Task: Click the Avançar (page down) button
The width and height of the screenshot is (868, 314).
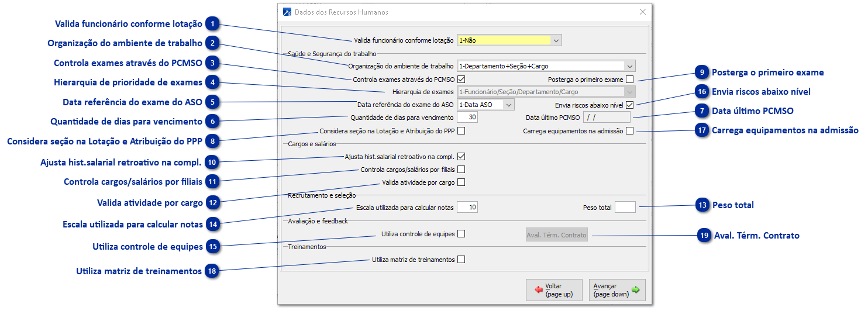Action: click(x=616, y=290)
